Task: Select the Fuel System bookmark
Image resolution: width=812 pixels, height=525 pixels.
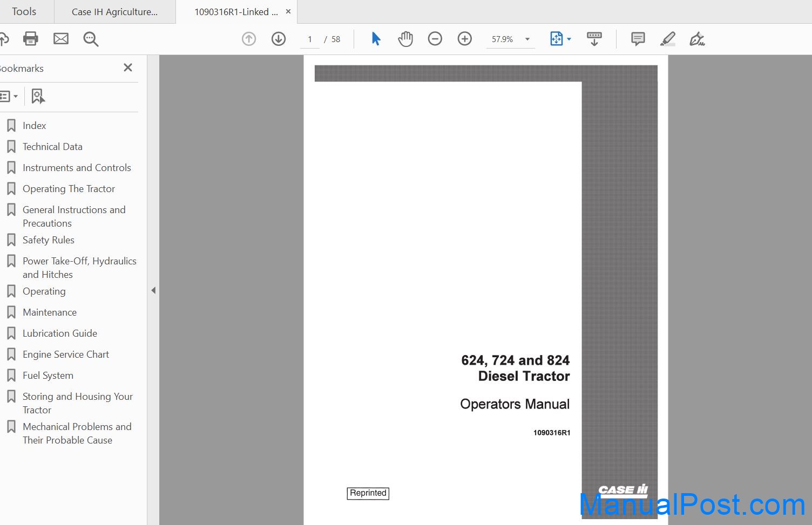Action: pyautogui.click(x=48, y=376)
